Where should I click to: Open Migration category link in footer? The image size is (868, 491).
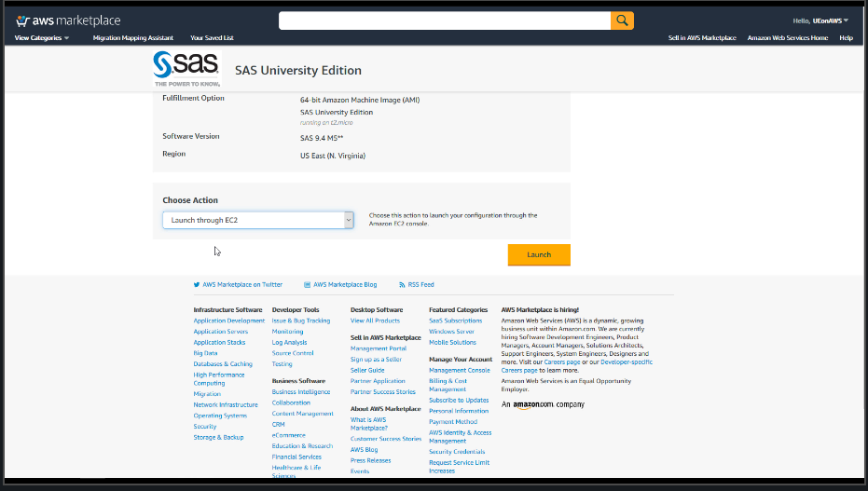[207, 394]
